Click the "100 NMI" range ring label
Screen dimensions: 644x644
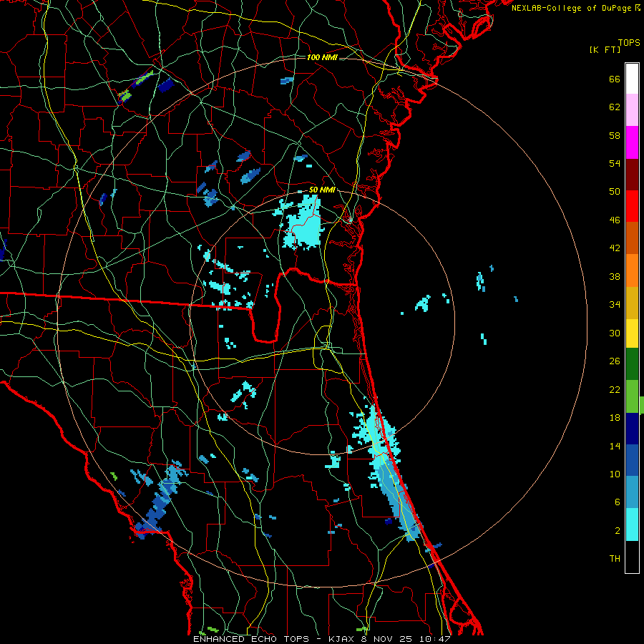pos(322,57)
